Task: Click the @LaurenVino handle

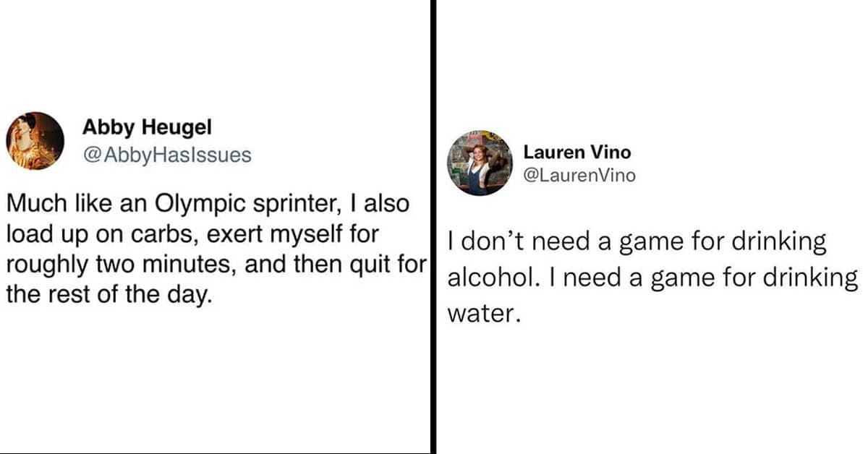Action: click(x=579, y=174)
